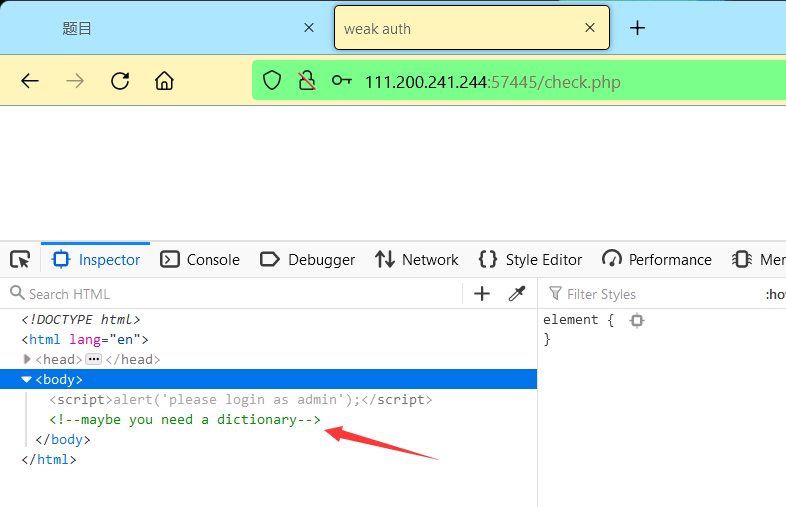
Task: Open the Style Editor panel
Action: pyautogui.click(x=530, y=260)
